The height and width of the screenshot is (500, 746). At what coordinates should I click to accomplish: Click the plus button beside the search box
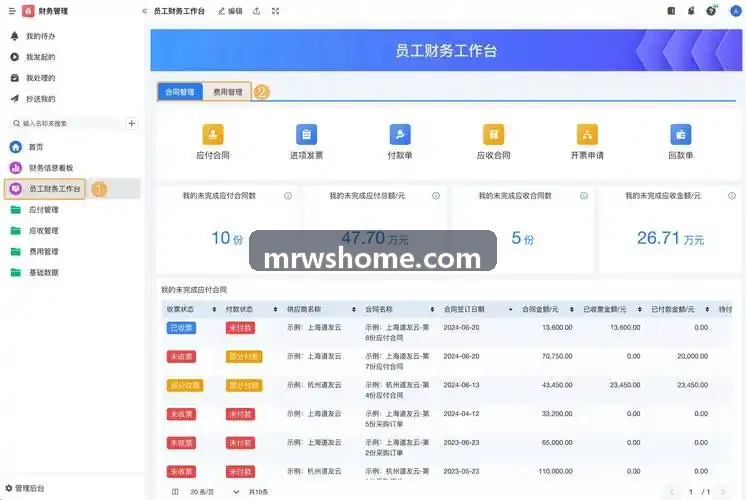132,123
